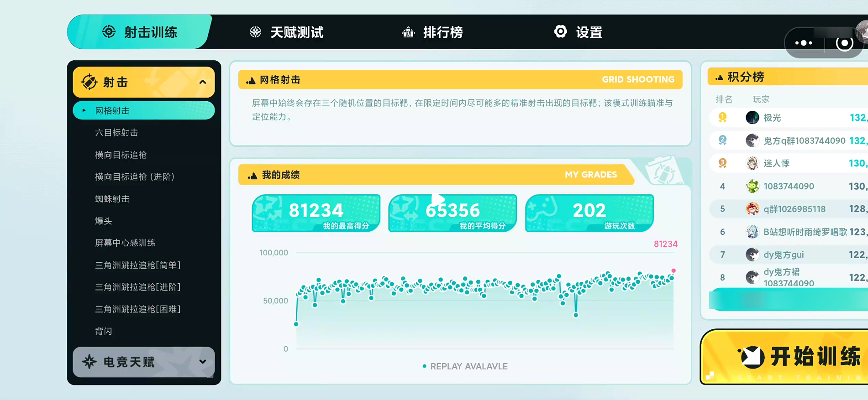Select 三角洲跳拉追枪[困难] mode
868x400 pixels.
(137, 309)
